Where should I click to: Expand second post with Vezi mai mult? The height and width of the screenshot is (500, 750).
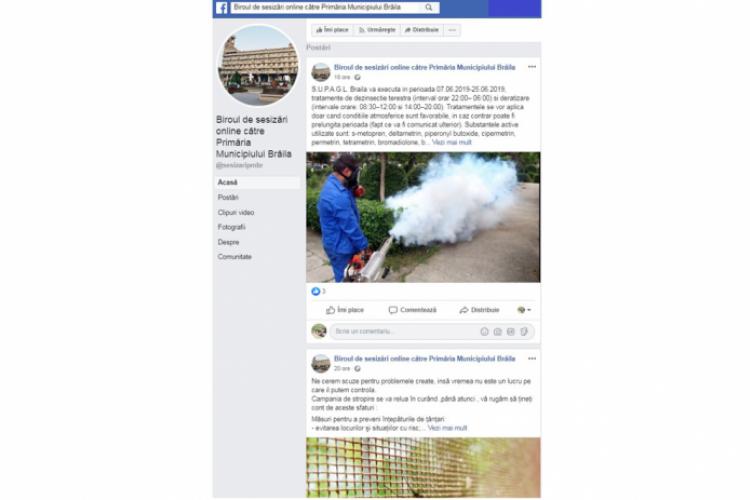coord(447,428)
